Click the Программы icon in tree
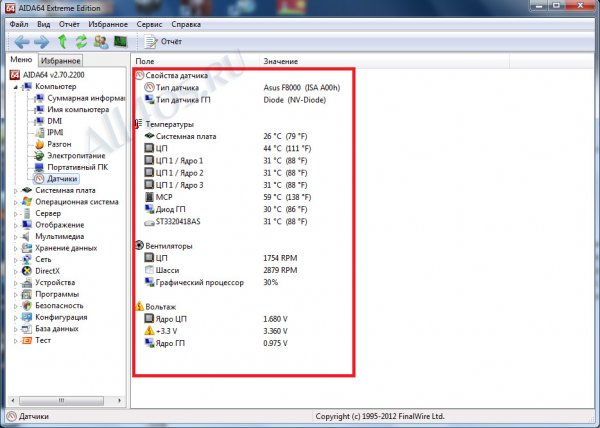This screenshot has width=600, height=428. pos(27,294)
